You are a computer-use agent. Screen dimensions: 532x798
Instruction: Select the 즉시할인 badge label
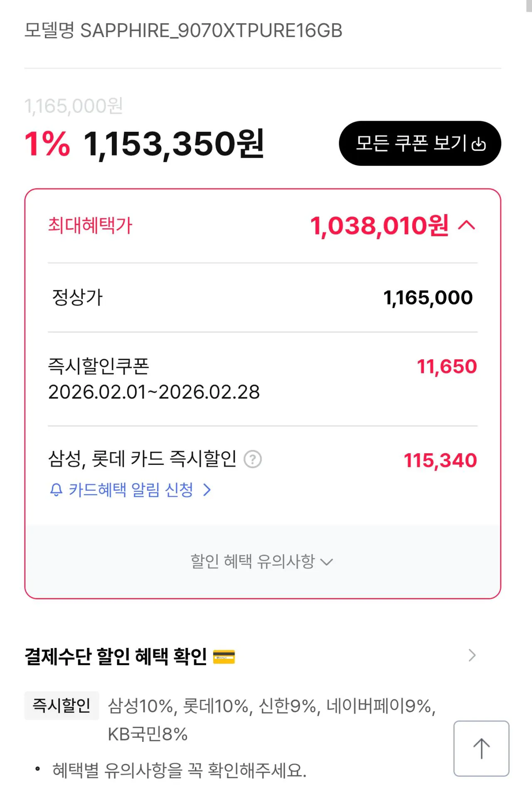tap(62, 705)
